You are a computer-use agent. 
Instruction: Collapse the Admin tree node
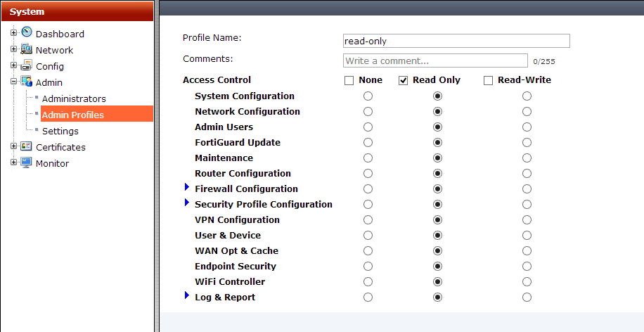pos(13,82)
